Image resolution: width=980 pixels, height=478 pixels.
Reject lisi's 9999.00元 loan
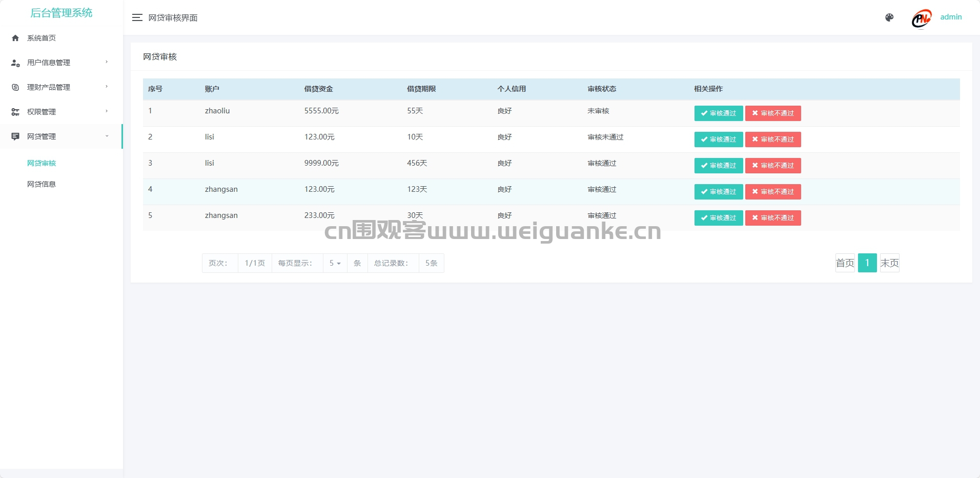click(773, 166)
